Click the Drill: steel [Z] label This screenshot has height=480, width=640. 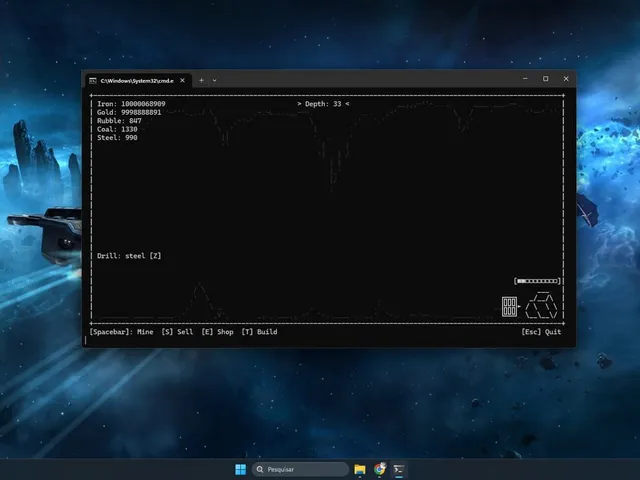tap(129, 256)
